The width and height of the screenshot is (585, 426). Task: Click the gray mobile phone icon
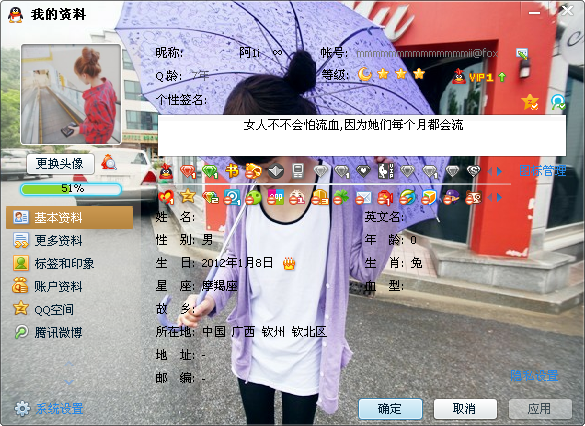tap(298, 171)
